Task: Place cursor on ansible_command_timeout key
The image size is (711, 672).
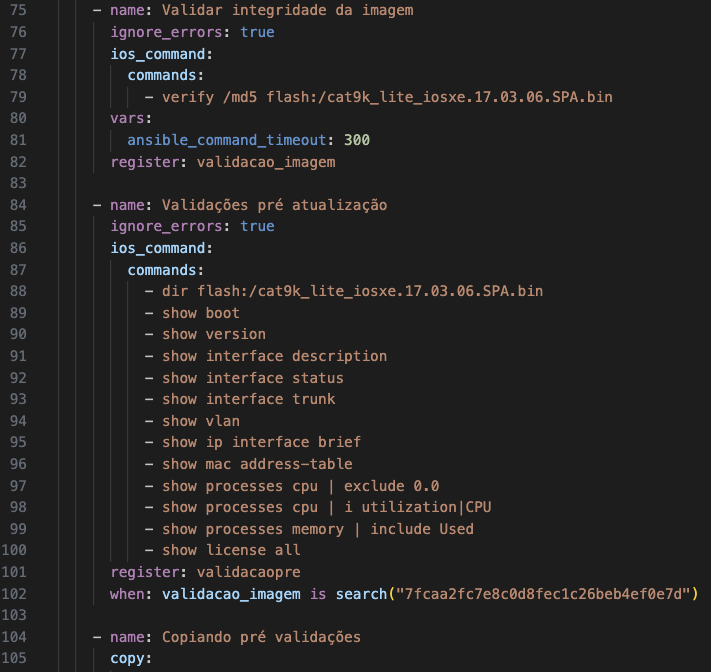Action: point(227,140)
